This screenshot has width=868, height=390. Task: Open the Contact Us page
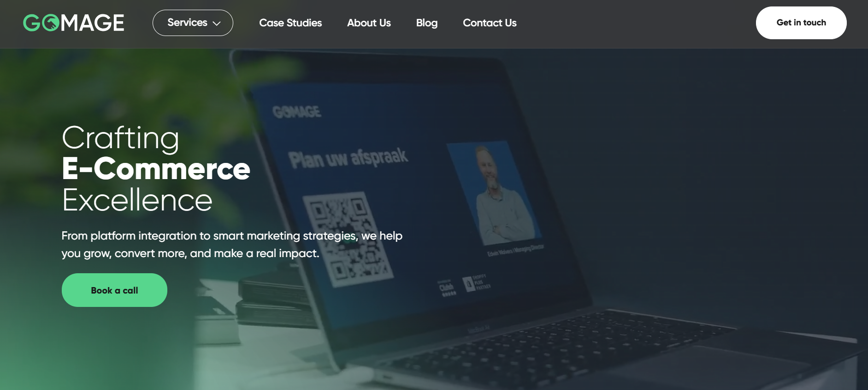click(490, 23)
